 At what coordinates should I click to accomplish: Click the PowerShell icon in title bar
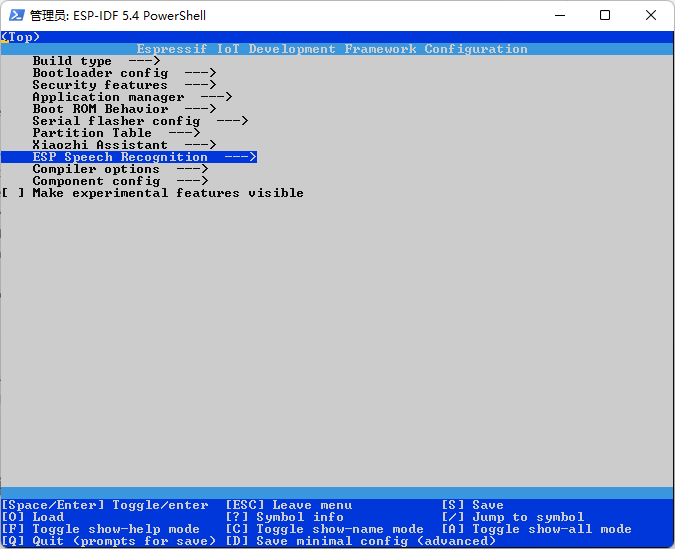coord(17,16)
